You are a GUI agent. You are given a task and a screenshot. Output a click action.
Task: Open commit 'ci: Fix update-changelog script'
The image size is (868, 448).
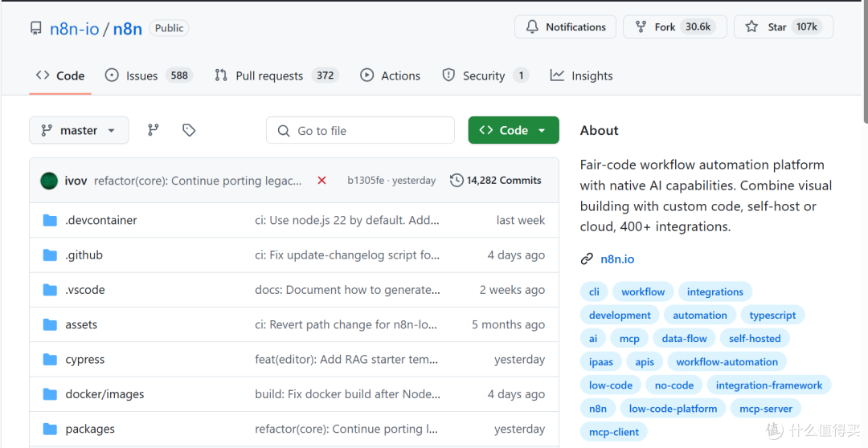(347, 255)
